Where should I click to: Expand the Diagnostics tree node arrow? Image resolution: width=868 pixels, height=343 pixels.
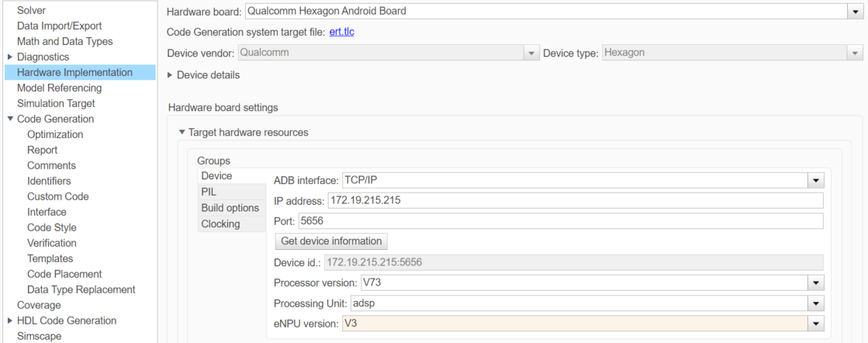click(10, 57)
